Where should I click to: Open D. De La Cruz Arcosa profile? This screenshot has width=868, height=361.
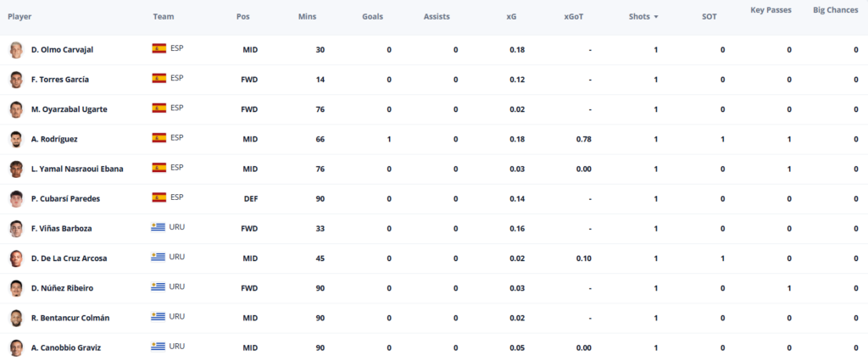point(70,258)
